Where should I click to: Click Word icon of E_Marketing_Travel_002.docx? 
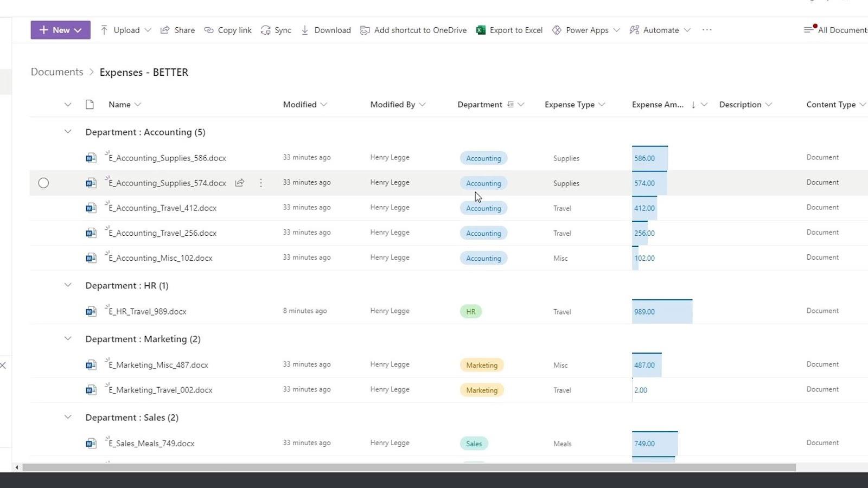click(x=91, y=390)
